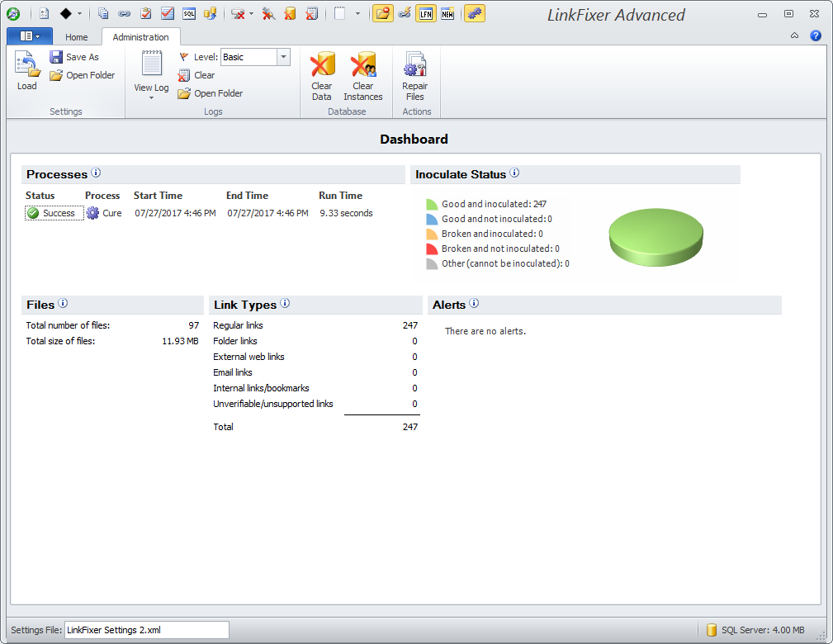833x644 pixels.
Task: Click the syringe with red X toolbar icon
Action: click(269, 14)
